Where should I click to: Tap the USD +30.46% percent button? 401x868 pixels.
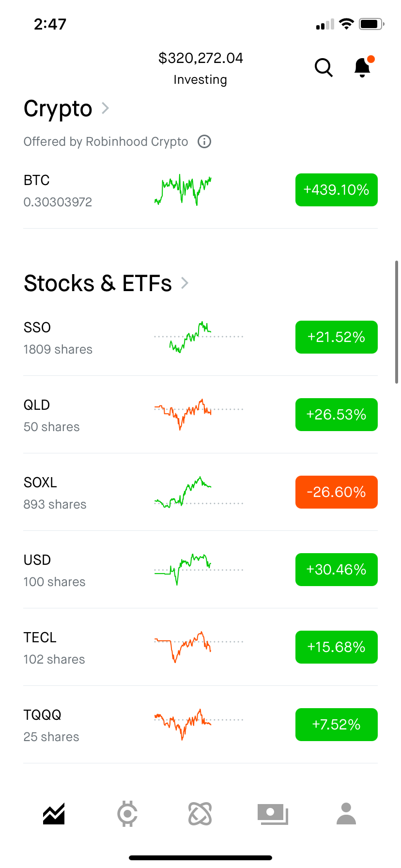(336, 570)
